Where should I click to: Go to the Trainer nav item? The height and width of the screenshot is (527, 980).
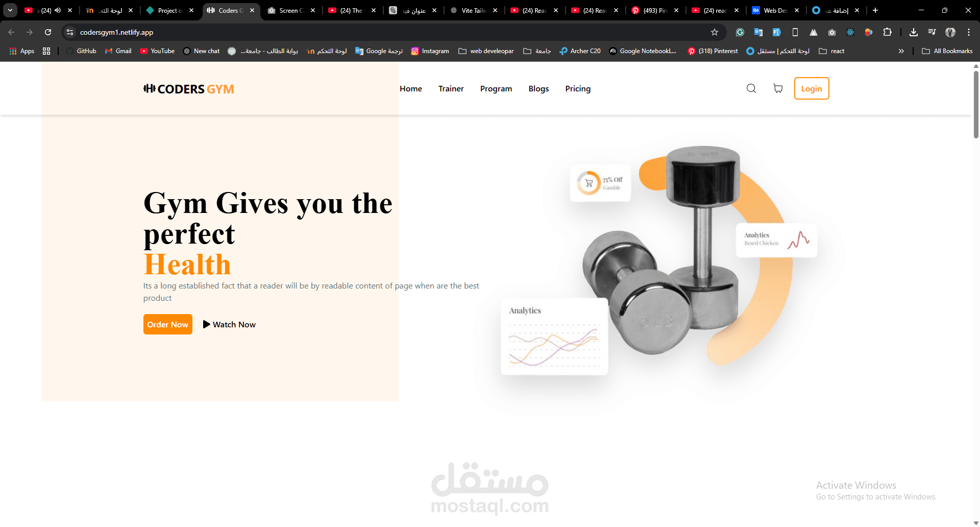pyautogui.click(x=451, y=89)
